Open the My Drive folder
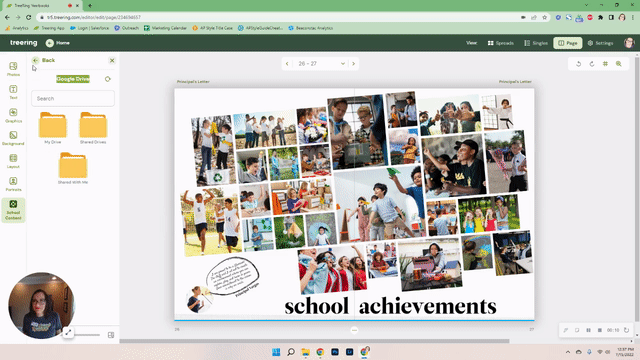Image resolution: width=640 pixels, height=360 pixels. tap(53, 128)
